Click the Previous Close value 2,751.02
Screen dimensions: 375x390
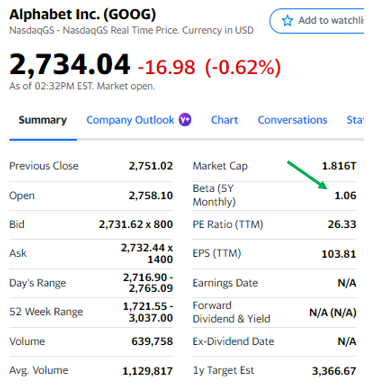151,166
